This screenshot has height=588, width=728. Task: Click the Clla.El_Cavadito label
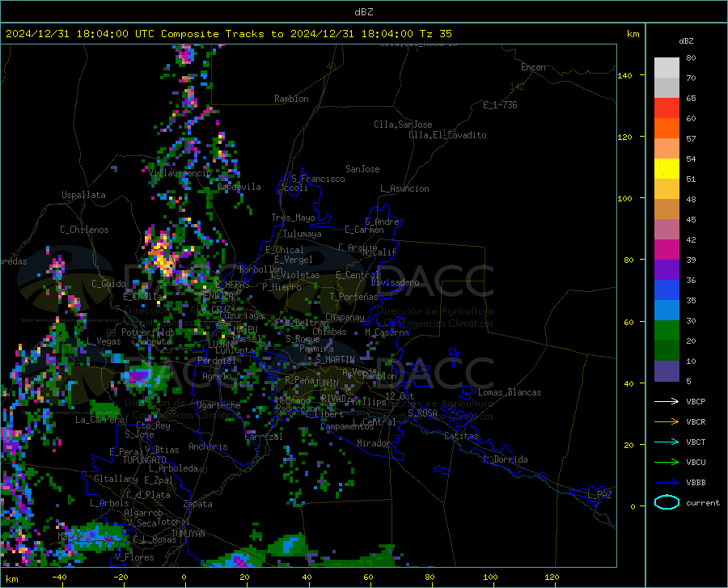click(x=447, y=135)
